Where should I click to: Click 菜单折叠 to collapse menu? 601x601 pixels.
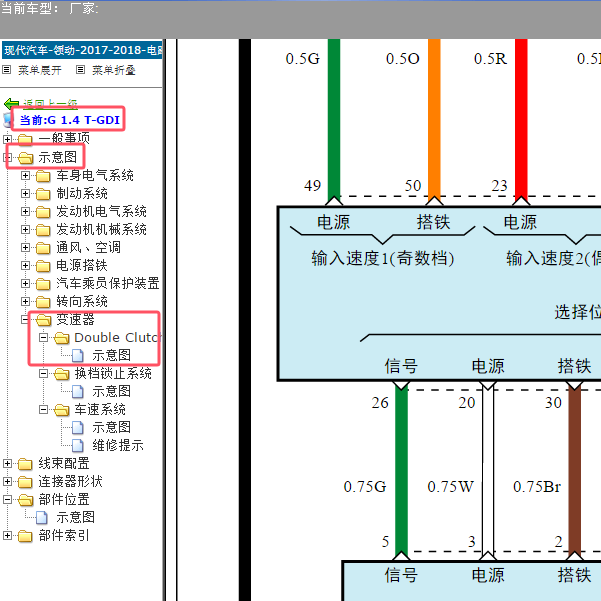coord(113,70)
